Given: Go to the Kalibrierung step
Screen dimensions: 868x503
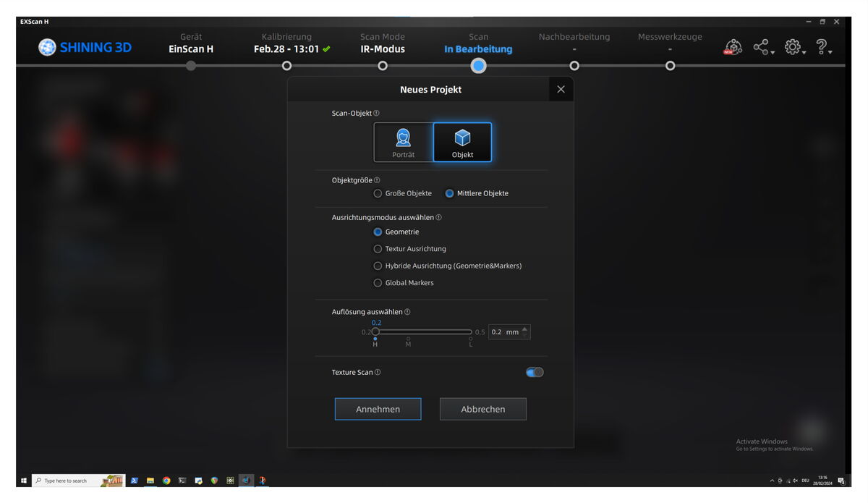Looking at the screenshot, I should pyautogui.click(x=292, y=43).
